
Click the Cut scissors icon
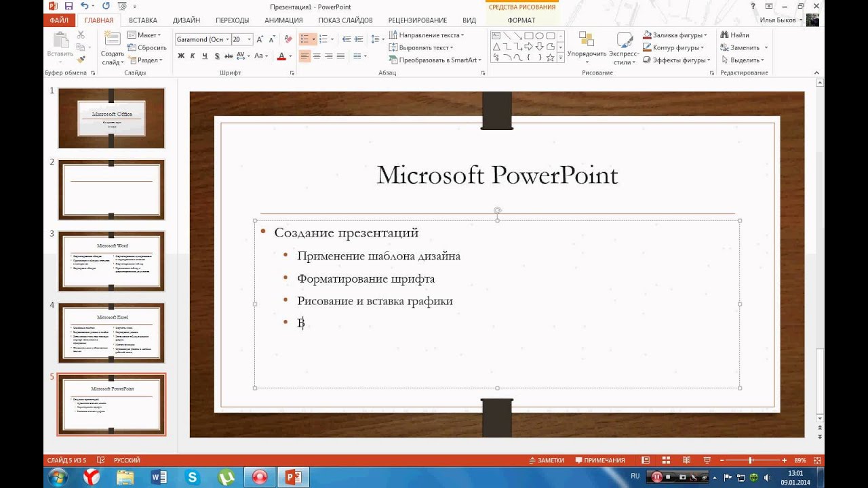(81, 35)
